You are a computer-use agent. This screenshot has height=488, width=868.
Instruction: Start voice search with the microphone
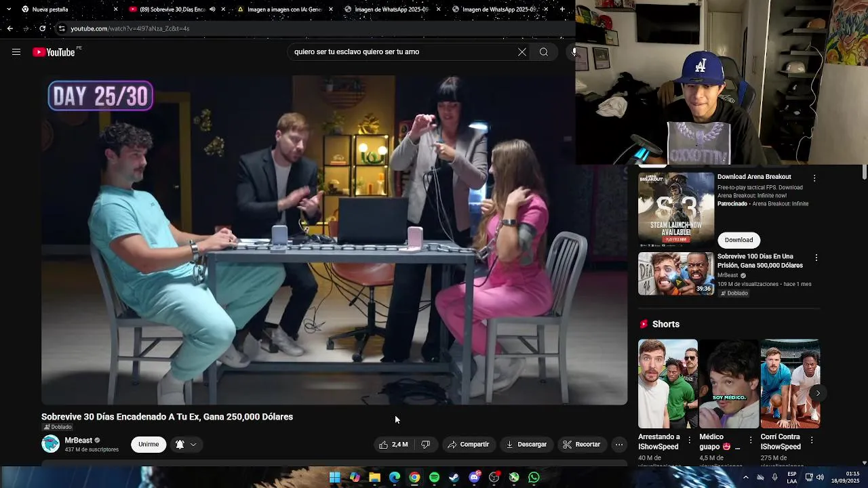574,52
